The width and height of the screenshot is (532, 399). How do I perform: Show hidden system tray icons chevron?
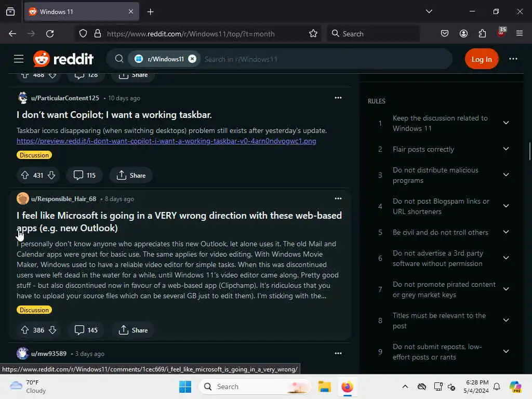click(x=405, y=387)
